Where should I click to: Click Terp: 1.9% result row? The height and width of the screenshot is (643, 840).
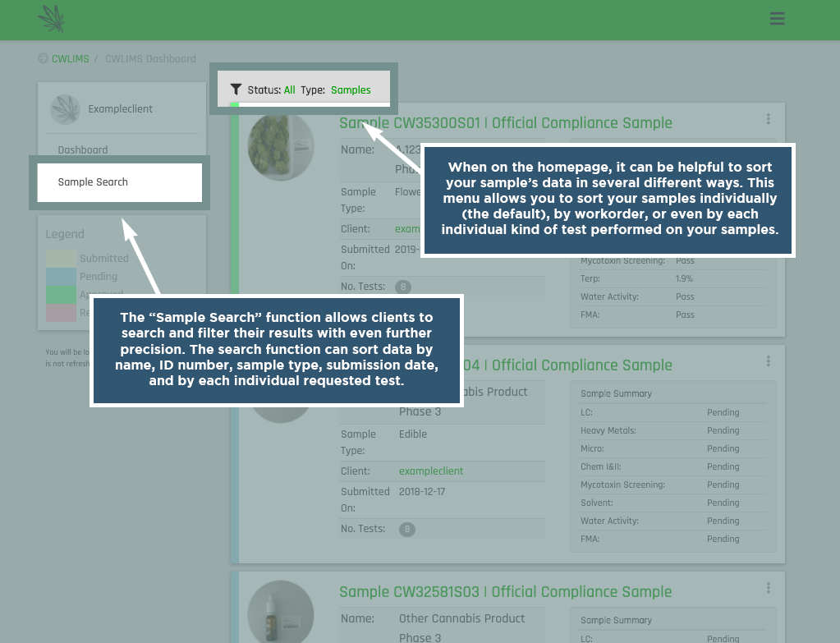click(x=673, y=278)
